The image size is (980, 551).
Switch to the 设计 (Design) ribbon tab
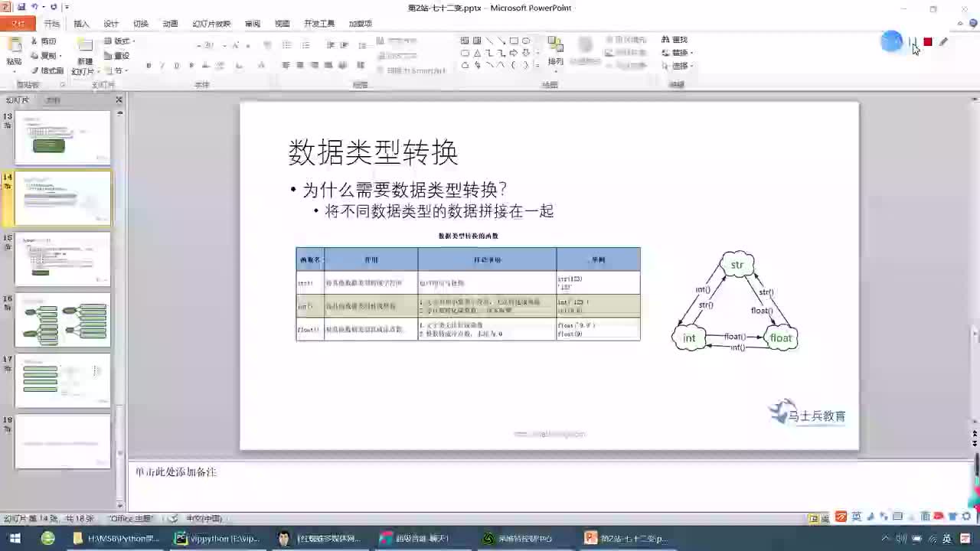[111, 24]
